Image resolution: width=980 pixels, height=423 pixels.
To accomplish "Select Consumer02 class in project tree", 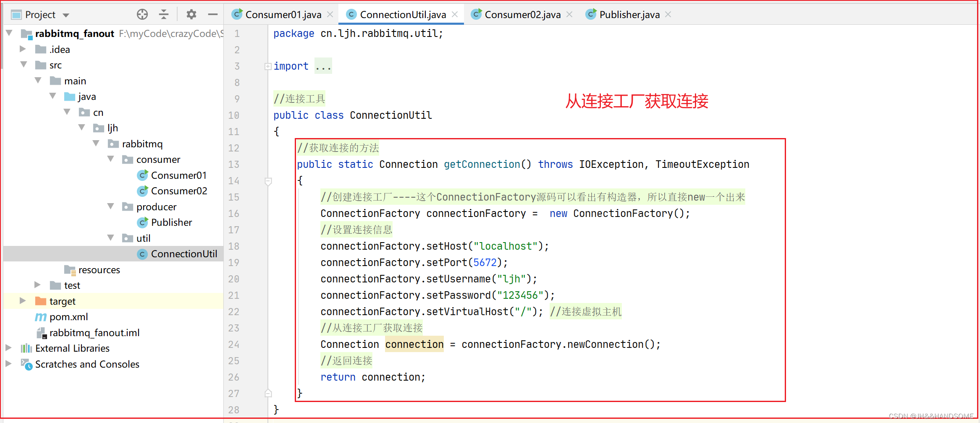I will tap(179, 191).
